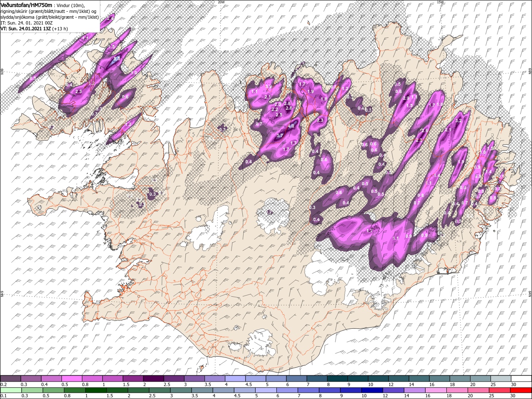This screenshot has width=532, height=399.
Task: Click the '4.0' precipitation value on the map
Action: pyautogui.click(x=291, y=126)
